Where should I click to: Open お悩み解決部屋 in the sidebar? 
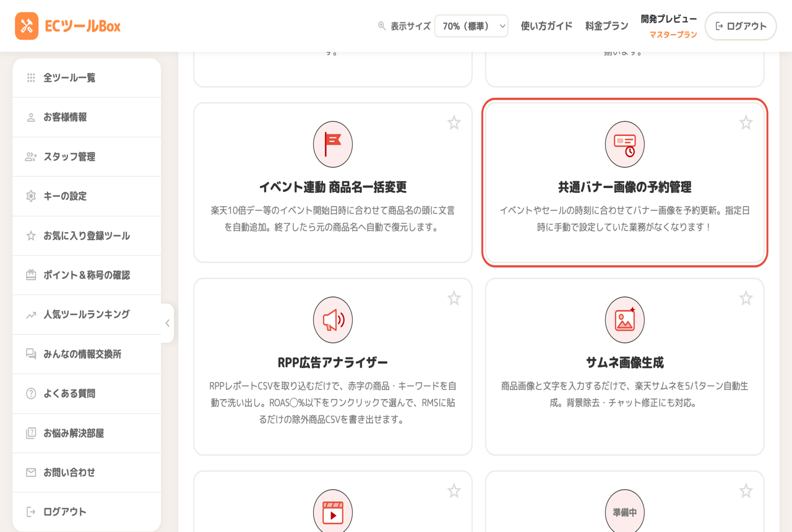[x=87, y=433]
